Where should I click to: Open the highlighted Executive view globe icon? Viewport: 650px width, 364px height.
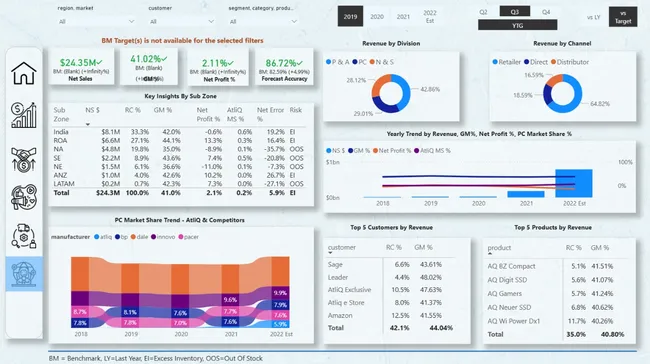24,273
